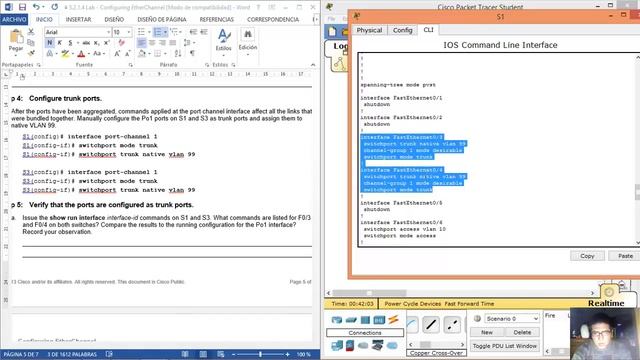Click the Word ribbon copy icon
Viewport: 640px width, 360px height.
tap(31, 42)
